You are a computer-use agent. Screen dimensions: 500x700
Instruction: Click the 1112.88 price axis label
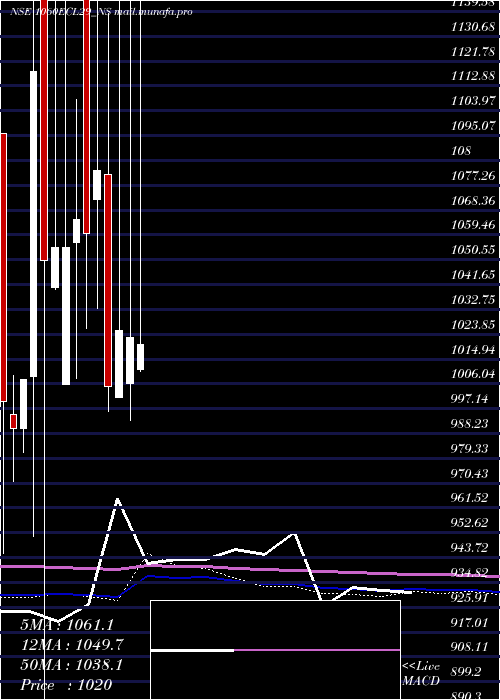(x=473, y=76)
